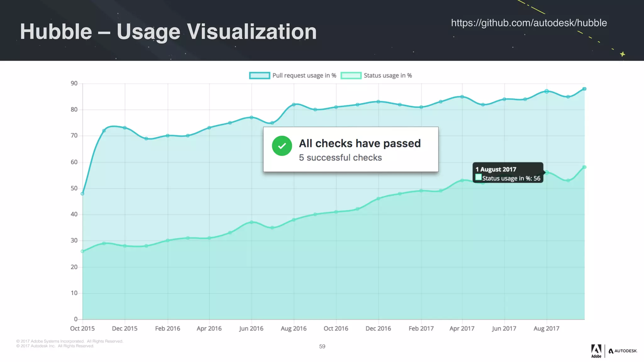Click the Adobe logo icon
This screenshot has width=644, height=362.
(596, 350)
